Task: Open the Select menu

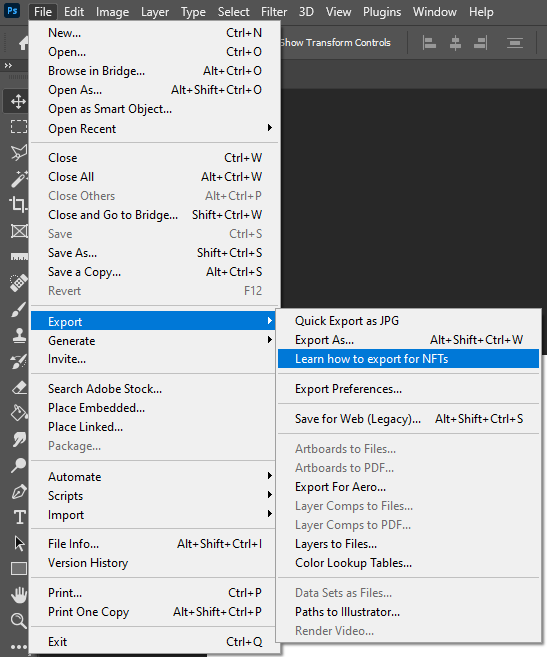Action: (233, 12)
